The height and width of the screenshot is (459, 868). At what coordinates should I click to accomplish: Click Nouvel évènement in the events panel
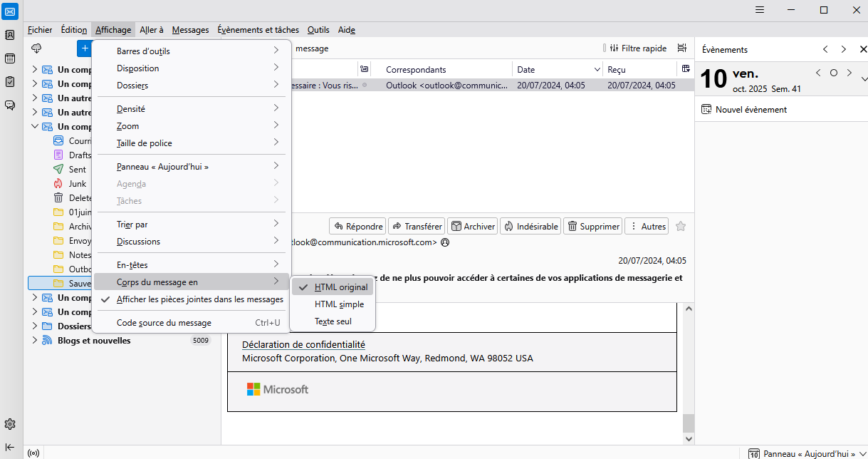point(750,110)
